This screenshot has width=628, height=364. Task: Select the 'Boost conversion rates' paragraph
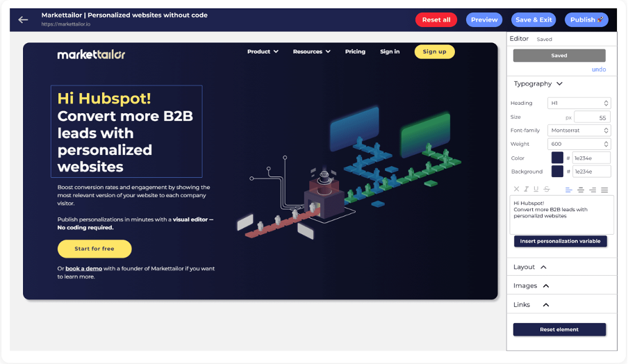click(134, 195)
